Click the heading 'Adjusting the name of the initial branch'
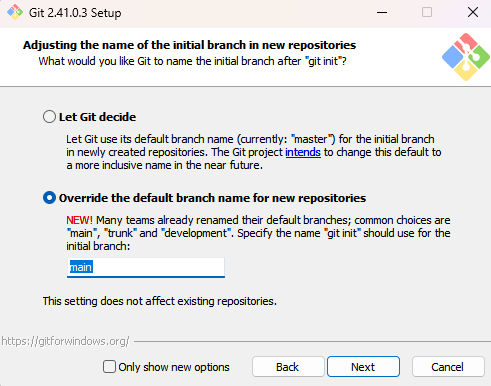Image resolution: width=491 pixels, height=386 pixels. [x=189, y=45]
